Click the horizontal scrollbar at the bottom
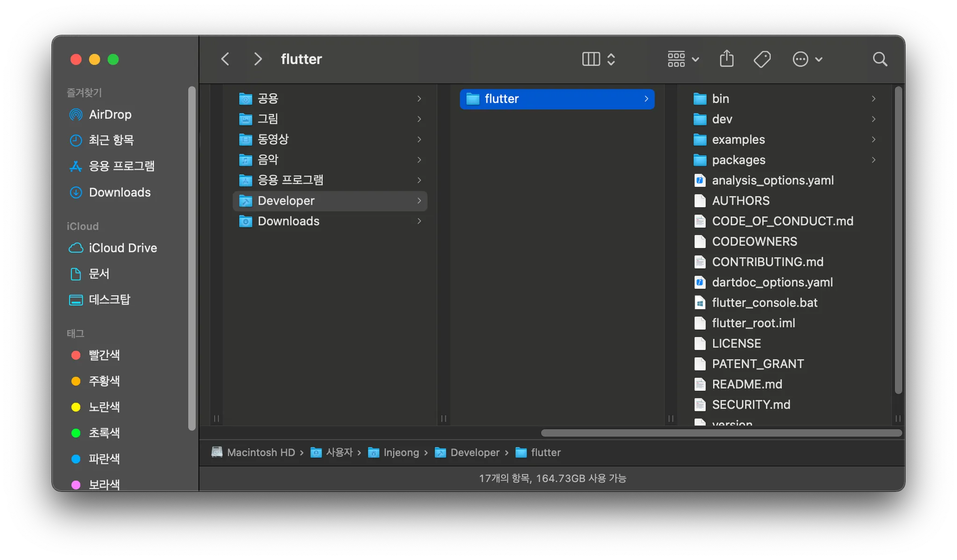The image size is (957, 560). pos(721,433)
